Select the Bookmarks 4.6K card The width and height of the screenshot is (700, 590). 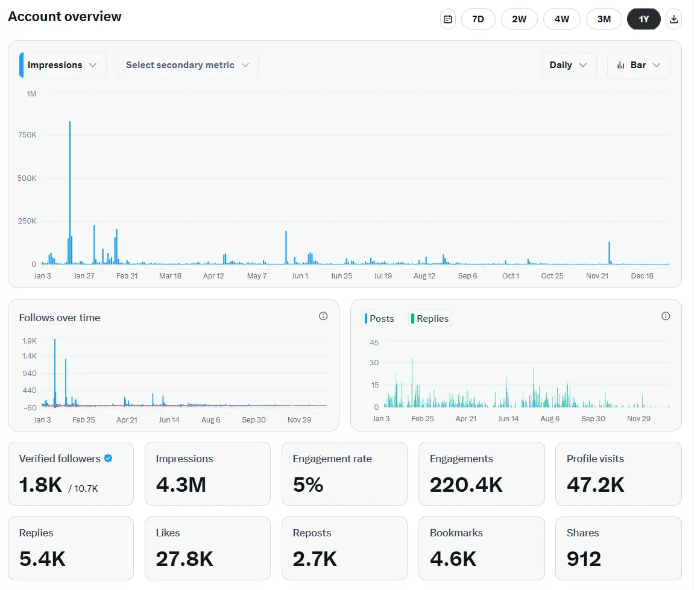click(x=482, y=548)
